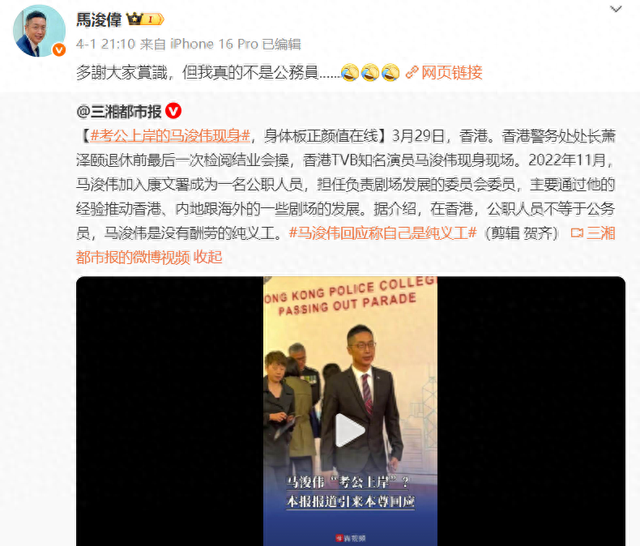Click the red verified badge beside 三湘都市报
Viewport: 640px width, 546px height.
[x=173, y=111]
